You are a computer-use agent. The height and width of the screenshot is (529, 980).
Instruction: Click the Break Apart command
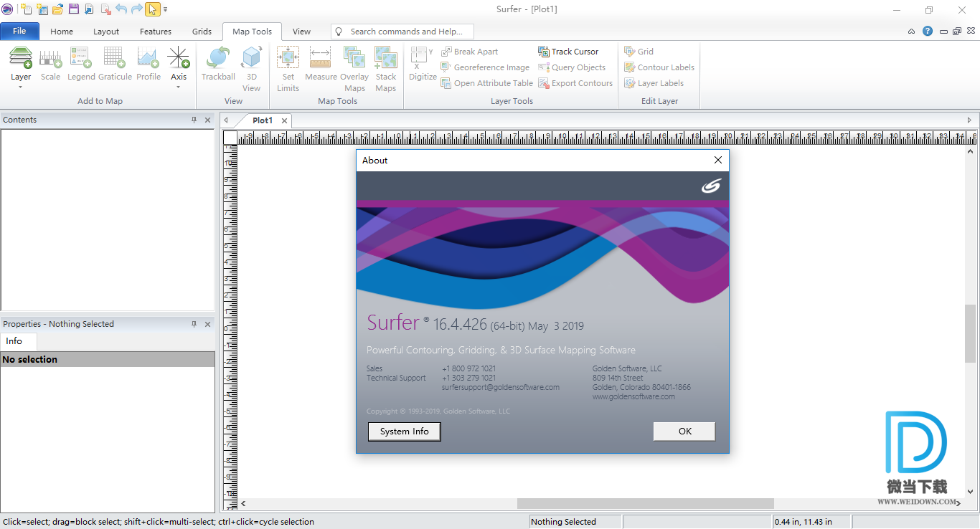(x=469, y=52)
